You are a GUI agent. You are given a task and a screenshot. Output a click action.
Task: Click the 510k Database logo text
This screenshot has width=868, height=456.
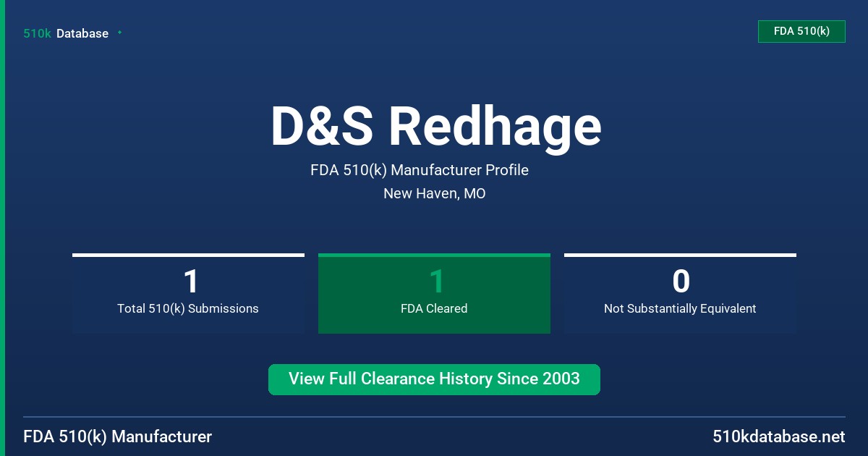(x=66, y=33)
